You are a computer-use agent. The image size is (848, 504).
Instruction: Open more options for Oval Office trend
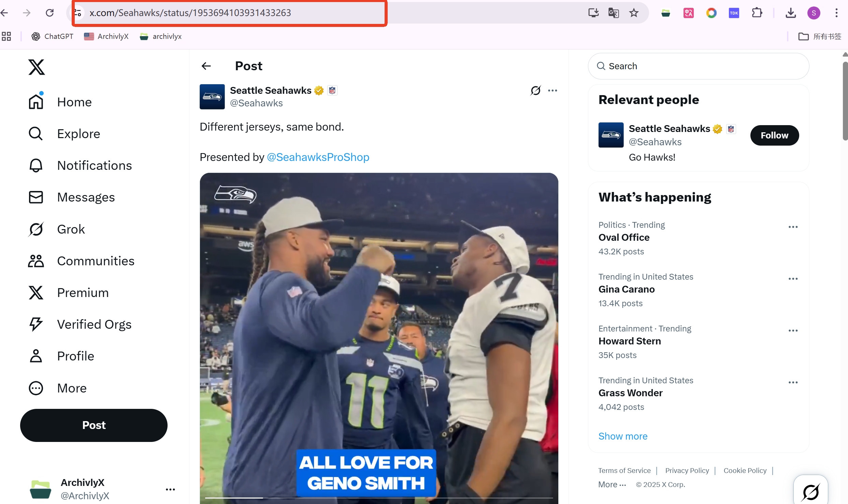[793, 227]
